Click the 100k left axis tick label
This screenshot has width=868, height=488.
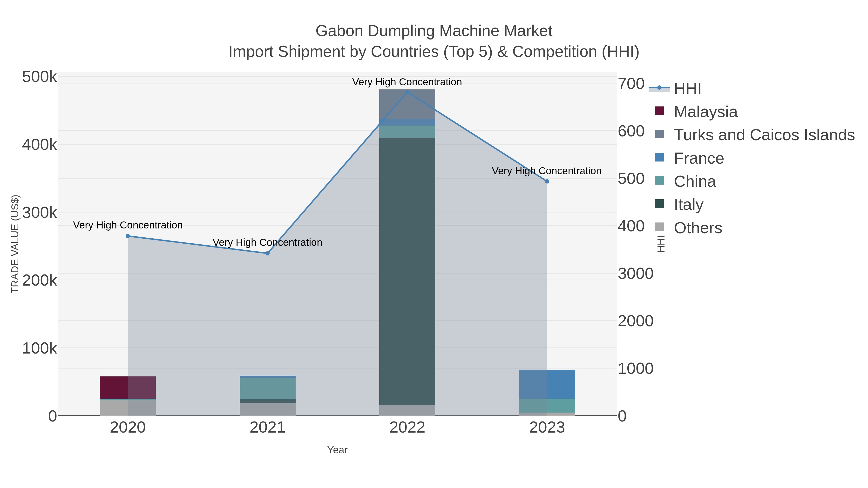pyautogui.click(x=40, y=348)
